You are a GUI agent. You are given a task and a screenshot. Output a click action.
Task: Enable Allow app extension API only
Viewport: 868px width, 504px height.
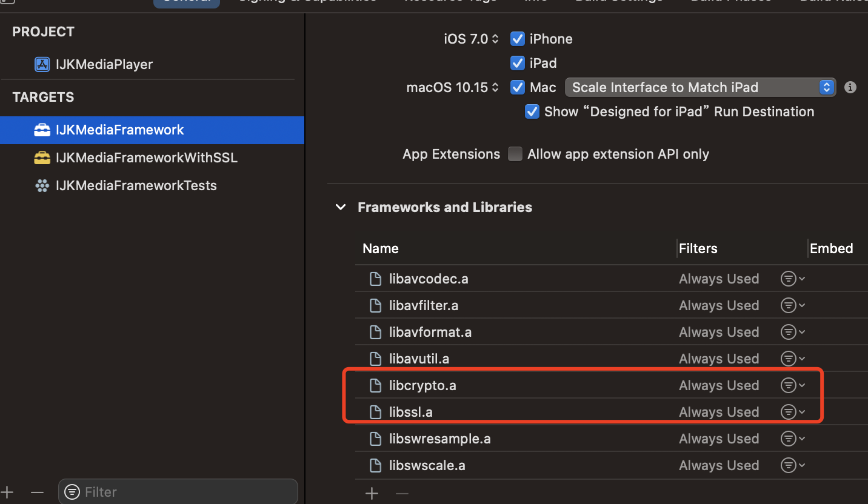click(x=515, y=154)
